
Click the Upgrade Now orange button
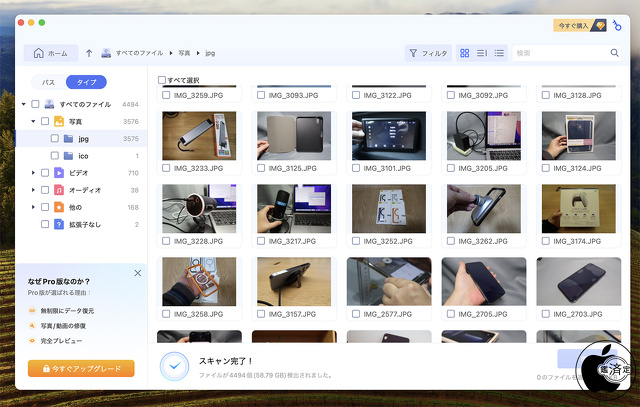pos(81,369)
